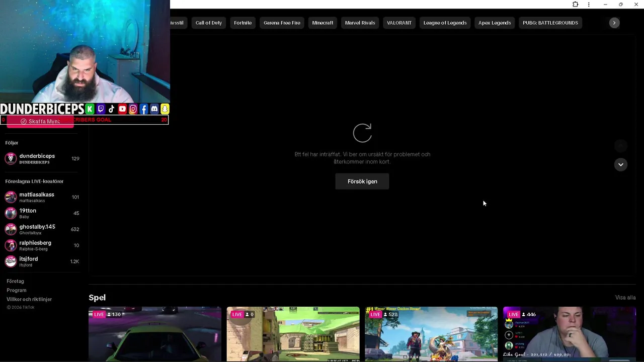
Task: Click the mattiasalkass username text
Action: [x=37, y=195]
